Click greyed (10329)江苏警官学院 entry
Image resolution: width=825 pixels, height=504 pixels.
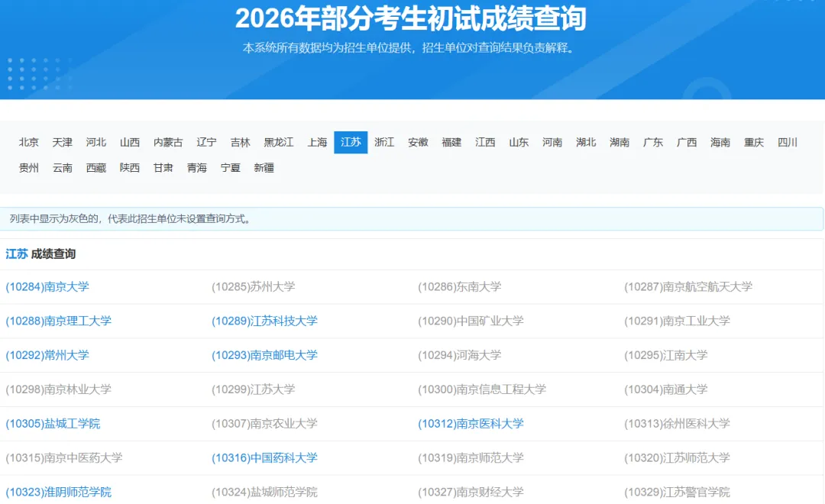coord(677,492)
